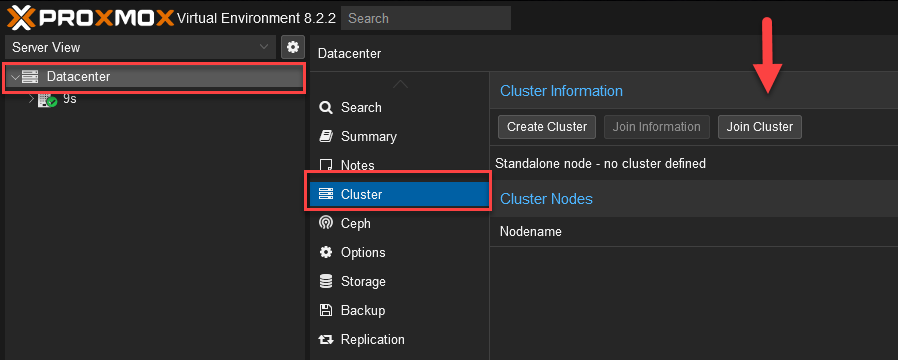Open the Search menu item
The height and width of the screenshot is (360, 898).
tap(400, 108)
